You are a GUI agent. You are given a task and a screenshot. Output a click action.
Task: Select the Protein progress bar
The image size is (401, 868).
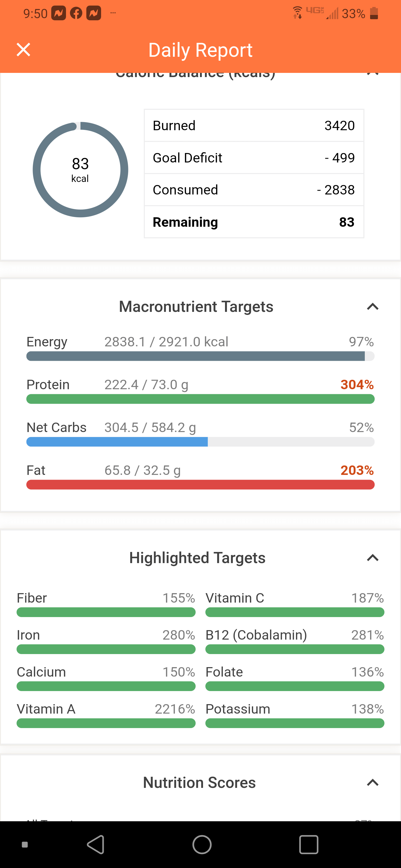(200, 399)
